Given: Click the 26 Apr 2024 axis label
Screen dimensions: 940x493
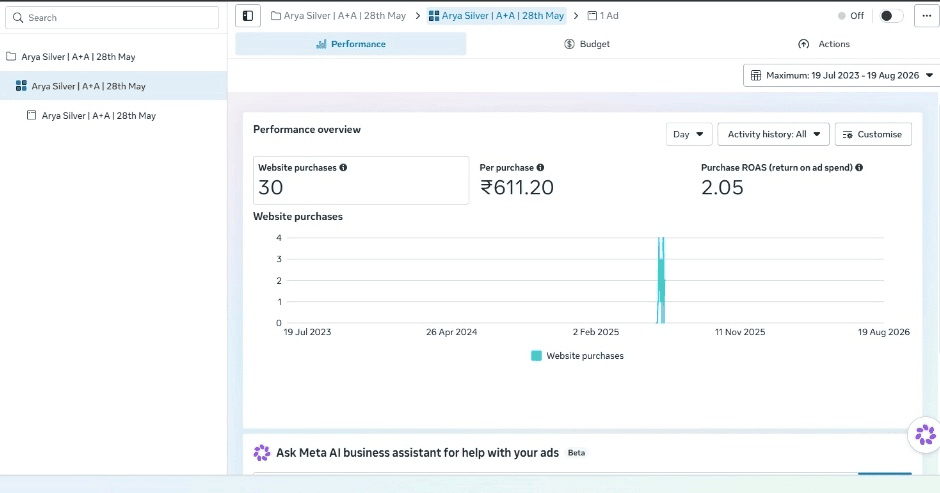Looking at the screenshot, I should [451, 332].
